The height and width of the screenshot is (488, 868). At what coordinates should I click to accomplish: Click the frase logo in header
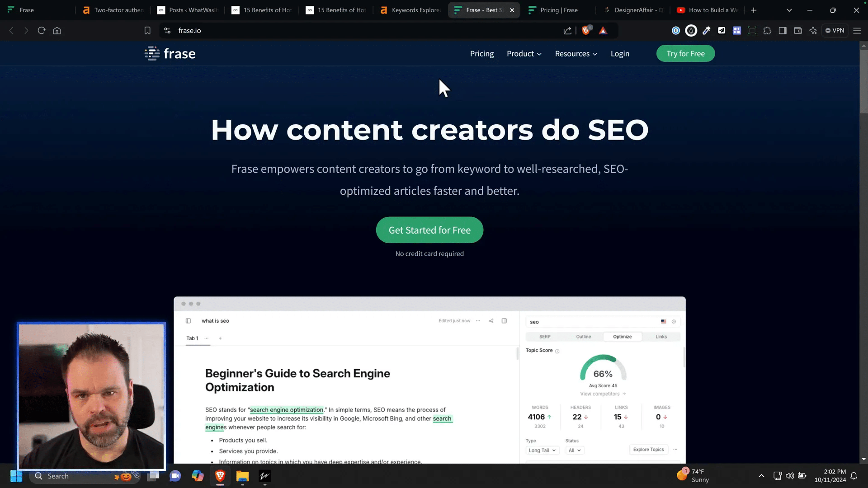click(x=170, y=53)
